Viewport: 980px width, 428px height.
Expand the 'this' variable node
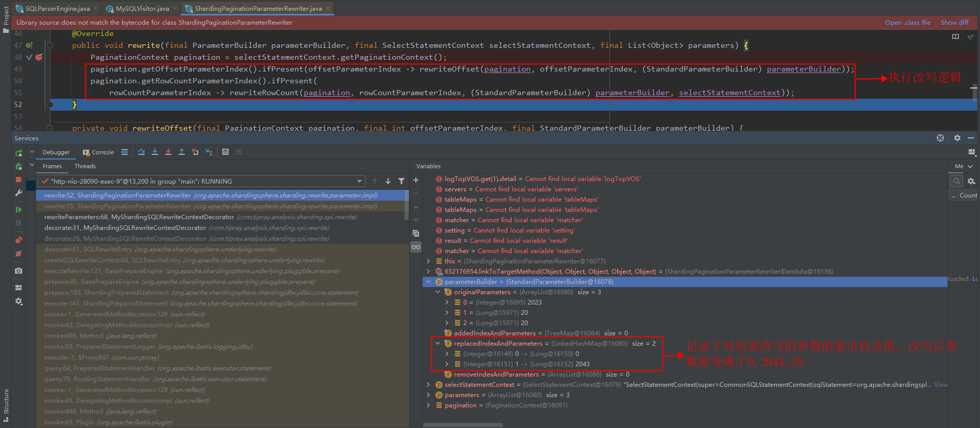pyautogui.click(x=428, y=261)
